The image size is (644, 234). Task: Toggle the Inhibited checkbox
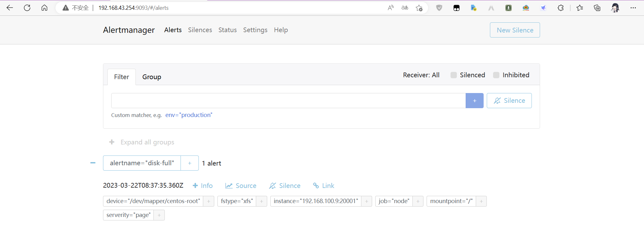coord(496,75)
